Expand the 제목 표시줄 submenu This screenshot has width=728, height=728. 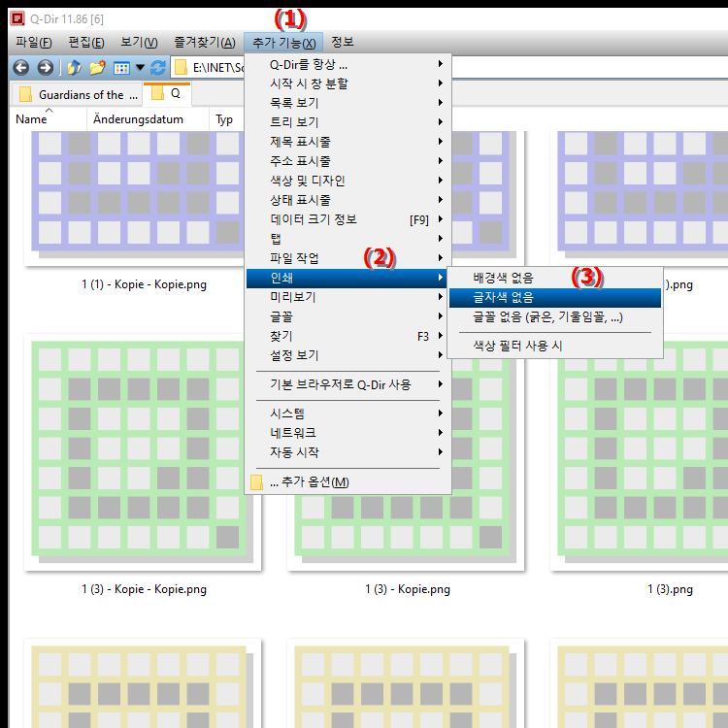coord(347,142)
